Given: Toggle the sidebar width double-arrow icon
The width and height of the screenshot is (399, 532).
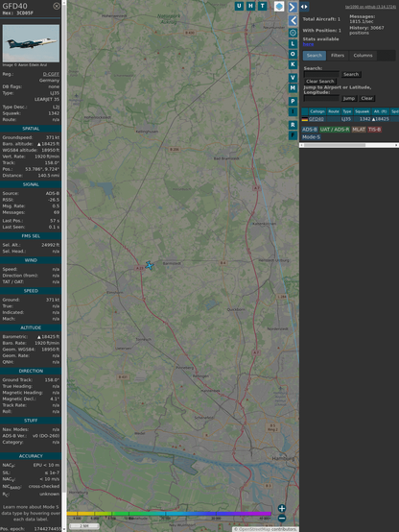Looking at the screenshot, I should (x=304, y=7).
